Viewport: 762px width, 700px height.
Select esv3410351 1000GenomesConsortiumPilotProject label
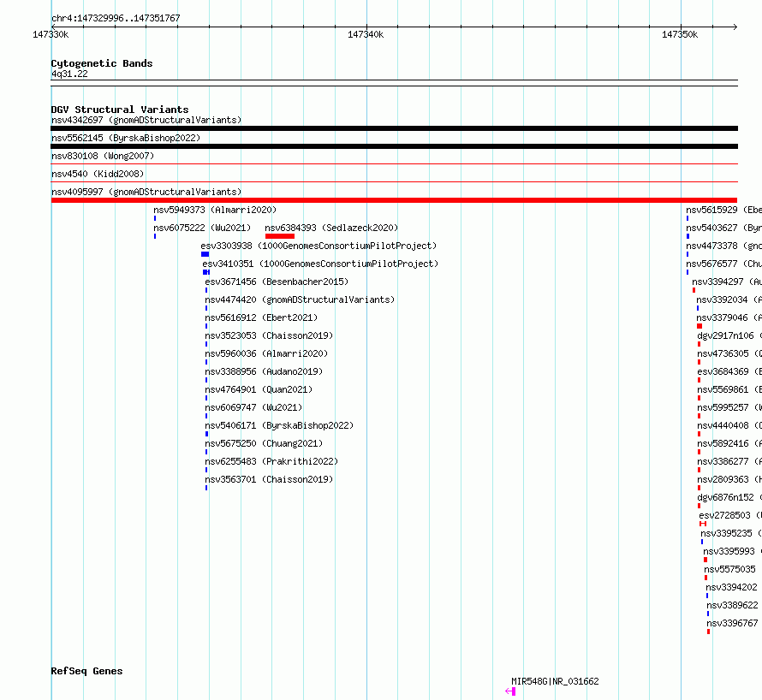320,264
